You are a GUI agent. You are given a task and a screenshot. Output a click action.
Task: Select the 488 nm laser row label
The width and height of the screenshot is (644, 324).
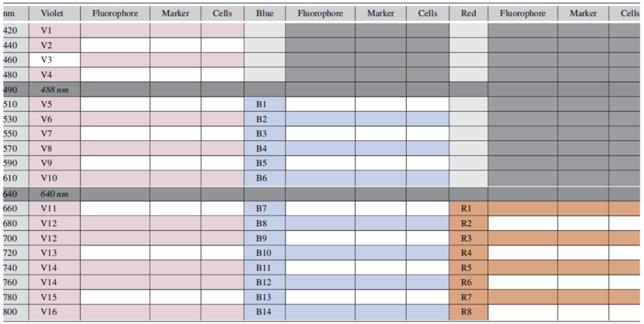(x=53, y=89)
